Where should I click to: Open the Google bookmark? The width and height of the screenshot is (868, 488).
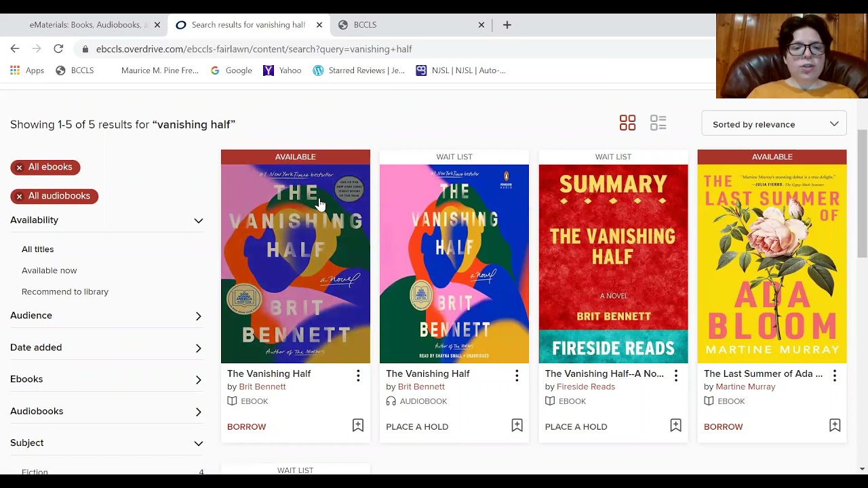point(231,70)
